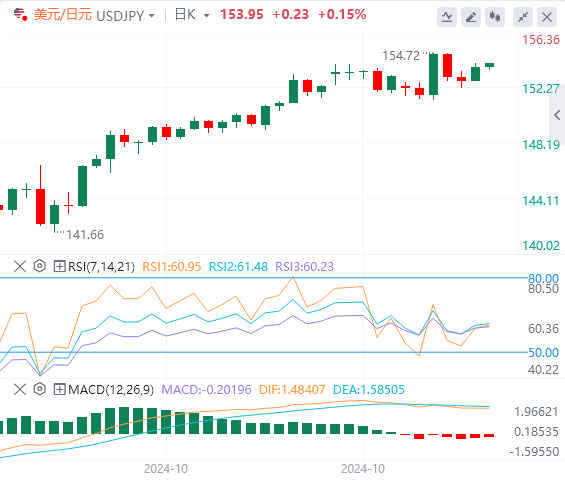
Task: Open MACD indicator settings hexagon
Action: (x=40, y=389)
